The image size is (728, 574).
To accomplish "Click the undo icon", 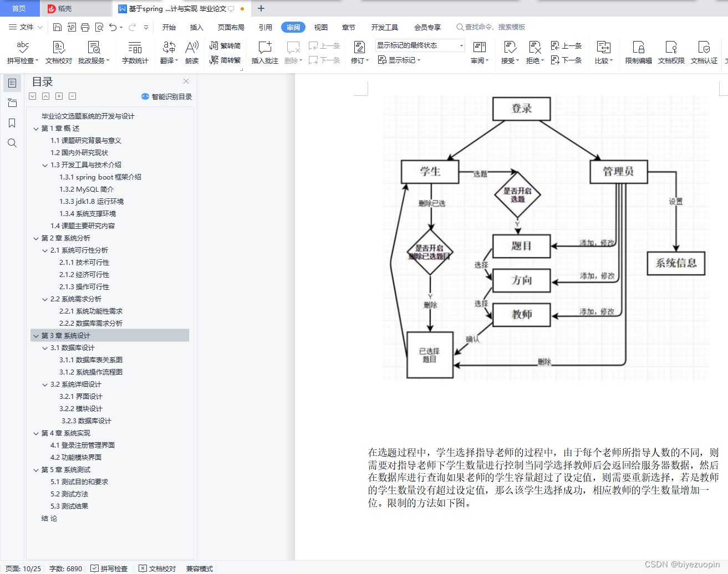I will point(113,27).
